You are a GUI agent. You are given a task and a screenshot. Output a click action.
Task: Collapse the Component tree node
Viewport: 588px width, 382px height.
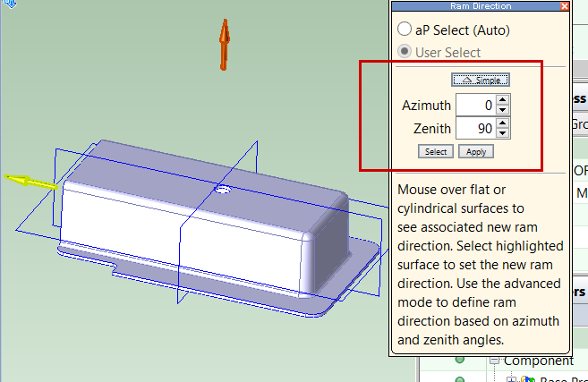(493, 361)
